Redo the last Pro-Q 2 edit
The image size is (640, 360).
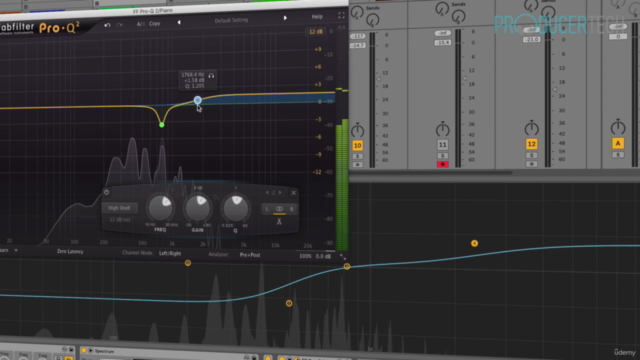click(119, 25)
